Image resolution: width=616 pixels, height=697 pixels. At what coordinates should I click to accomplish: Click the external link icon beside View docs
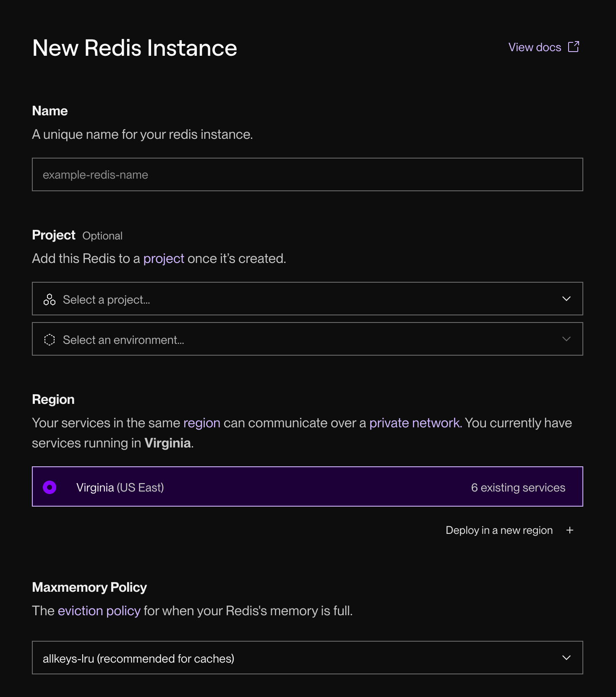(x=573, y=47)
